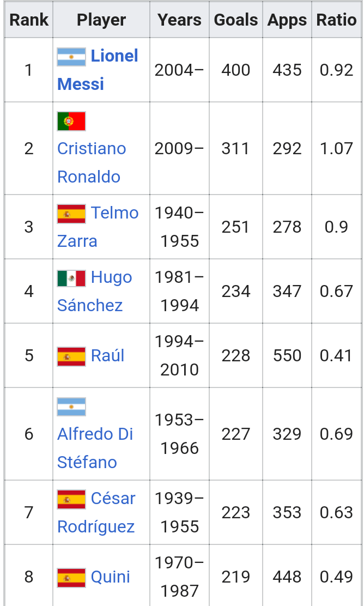Click the Apps column header
Viewport: 364px width, 606px height.
(x=287, y=20)
